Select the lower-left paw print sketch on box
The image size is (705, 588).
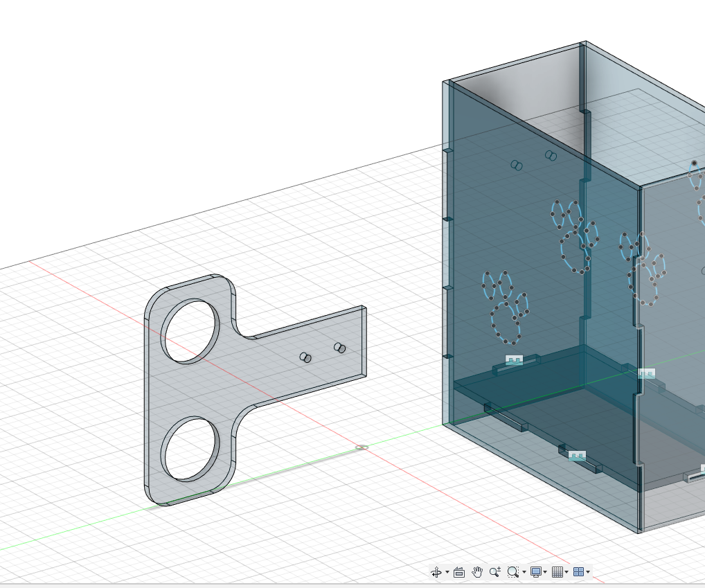tap(506, 308)
